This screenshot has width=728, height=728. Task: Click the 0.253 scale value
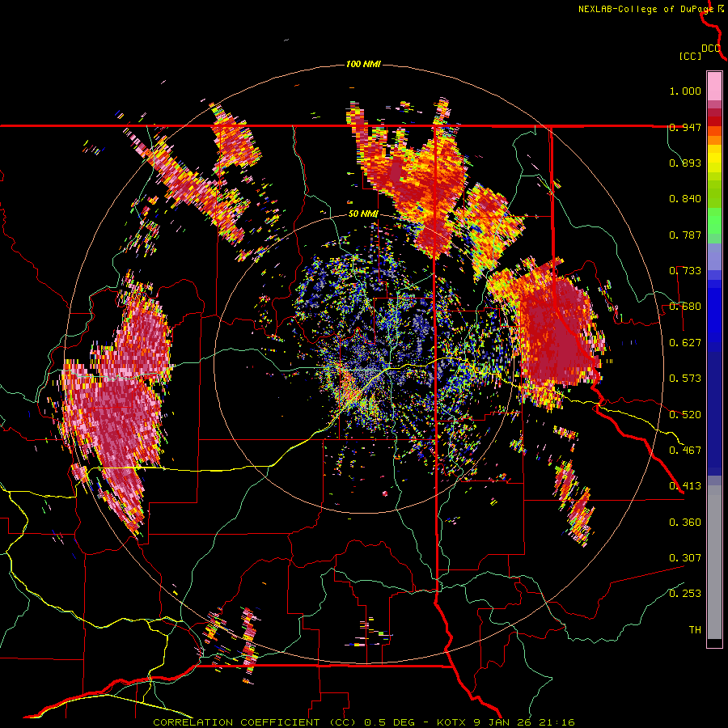click(x=685, y=594)
